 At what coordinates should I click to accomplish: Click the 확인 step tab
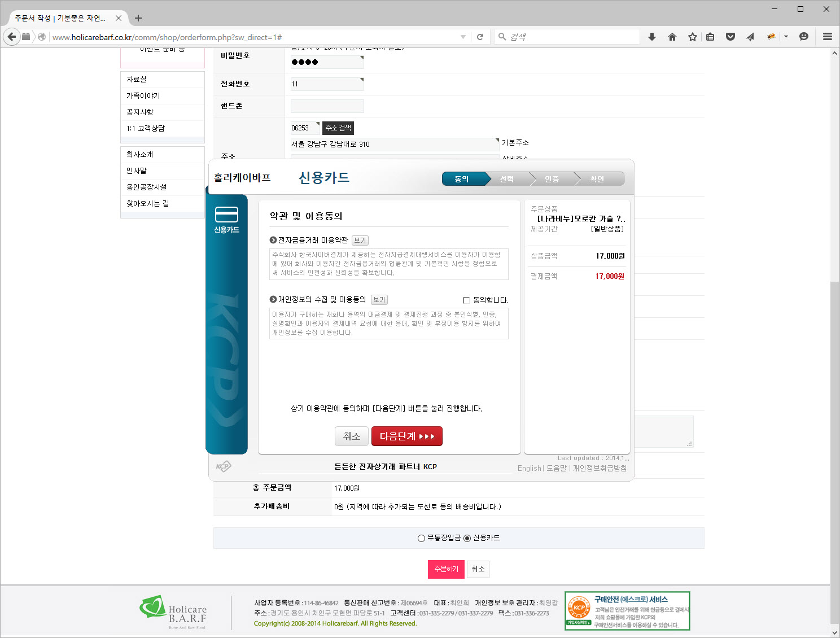(x=597, y=179)
